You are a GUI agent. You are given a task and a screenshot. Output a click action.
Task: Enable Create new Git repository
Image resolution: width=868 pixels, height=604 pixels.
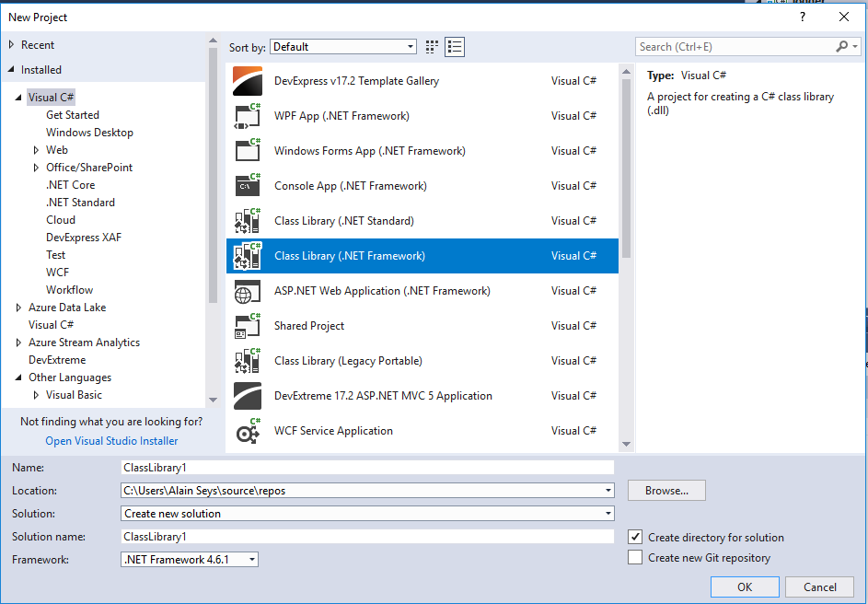tap(635, 556)
